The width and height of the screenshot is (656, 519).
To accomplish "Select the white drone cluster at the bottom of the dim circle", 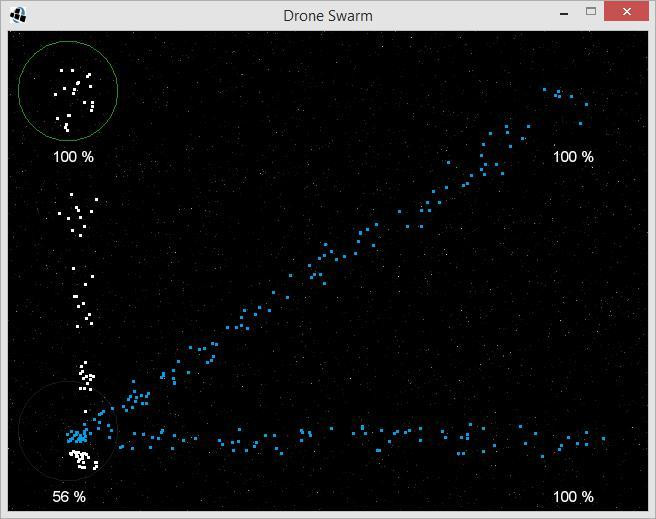I will coord(84,460).
